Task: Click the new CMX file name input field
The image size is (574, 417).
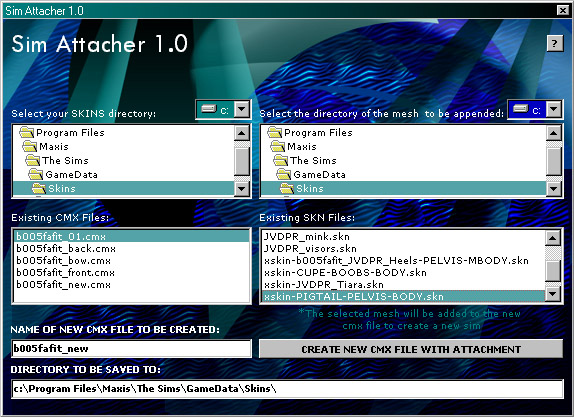Action: pos(131,349)
